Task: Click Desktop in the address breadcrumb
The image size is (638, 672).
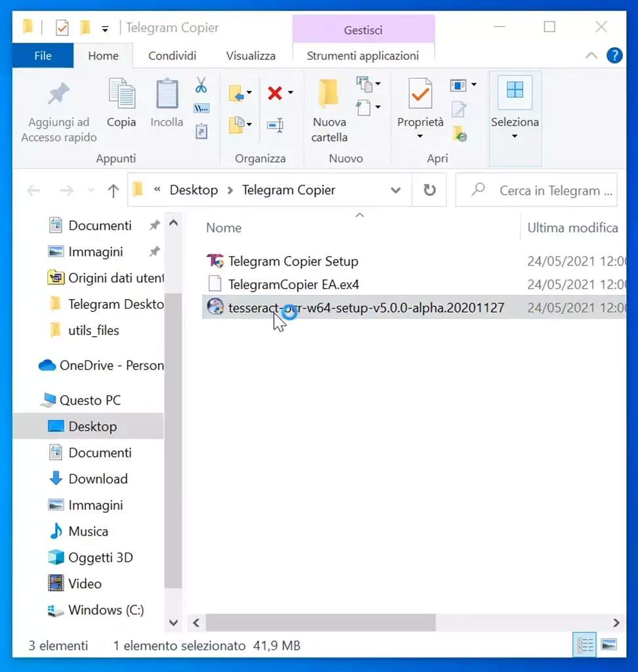Action: [x=194, y=190]
